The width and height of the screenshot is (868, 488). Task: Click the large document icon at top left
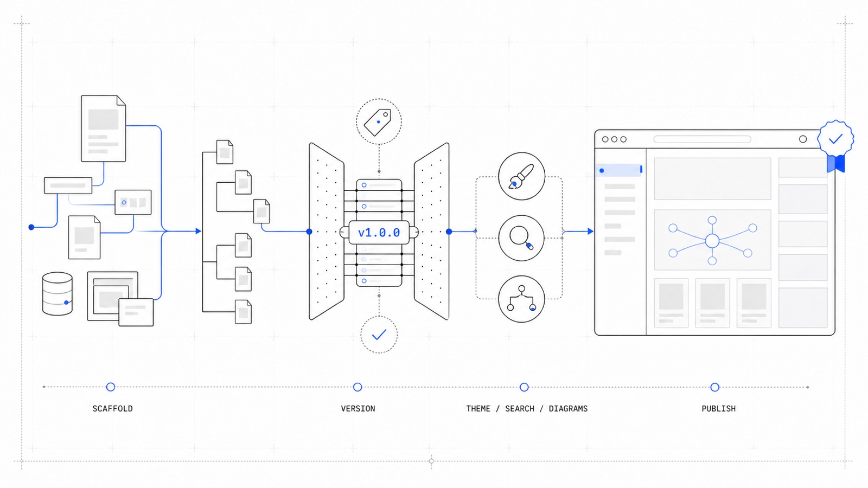point(103,129)
